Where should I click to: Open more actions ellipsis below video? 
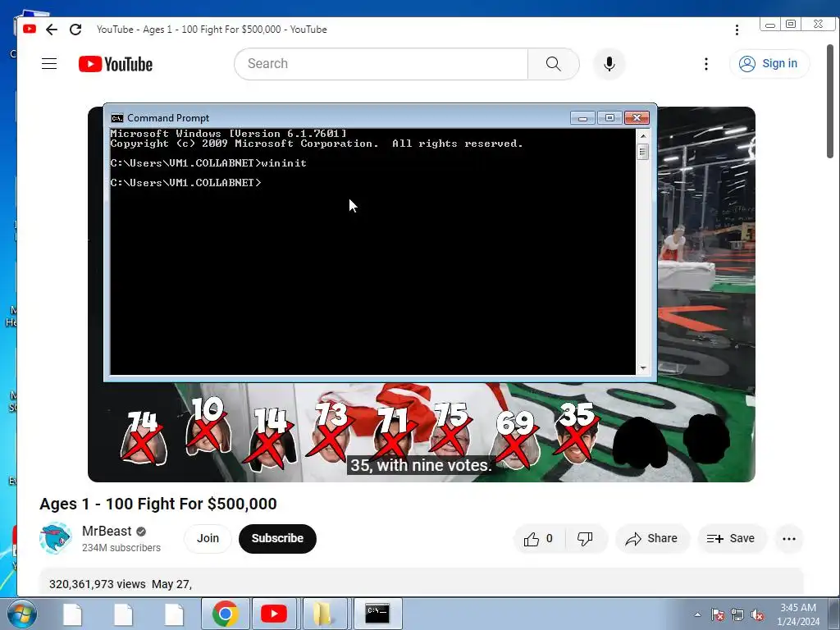click(788, 539)
